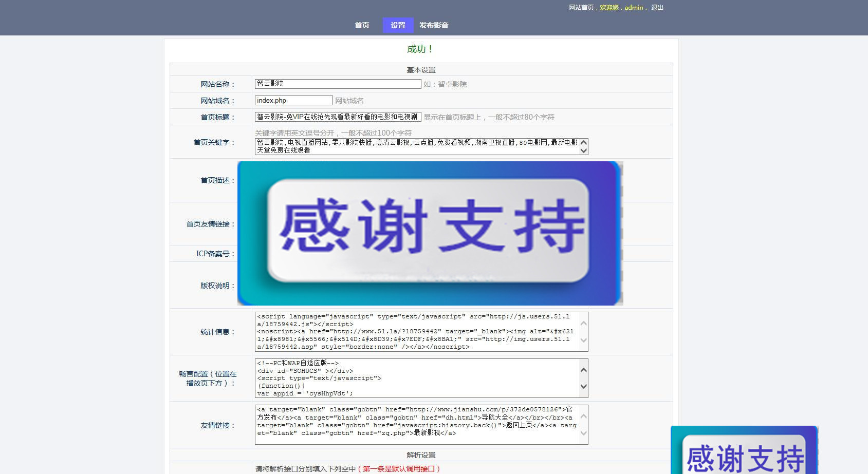Select the 设置 navigation tab
This screenshot has width=868, height=474.
click(x=398, y=25)
